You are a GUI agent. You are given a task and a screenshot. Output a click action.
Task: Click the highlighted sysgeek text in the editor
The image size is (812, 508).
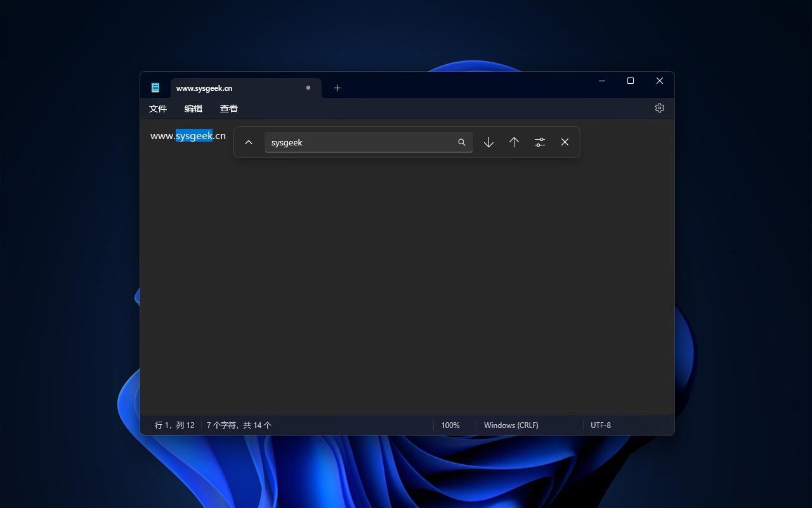pos(194,136)
